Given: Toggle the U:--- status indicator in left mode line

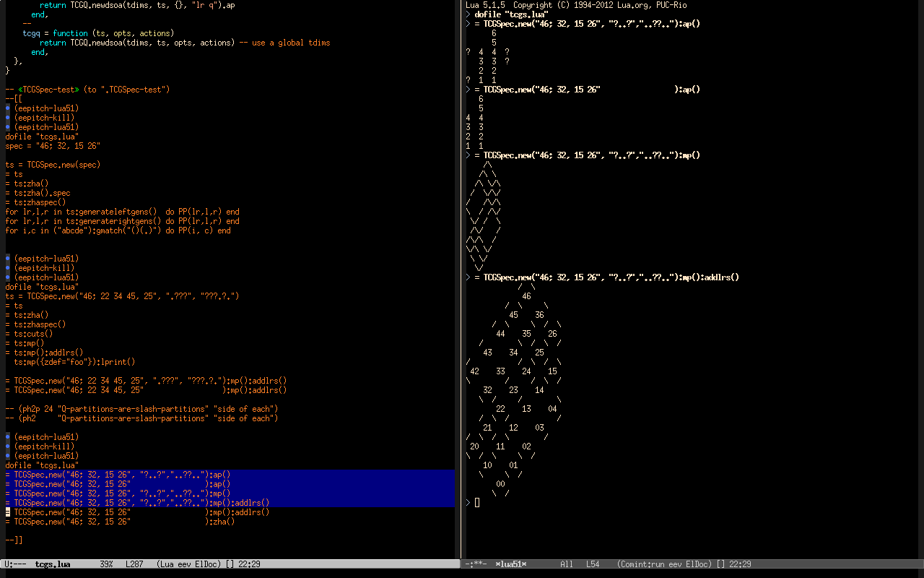Looking at the screenshot, I should 15,564.
